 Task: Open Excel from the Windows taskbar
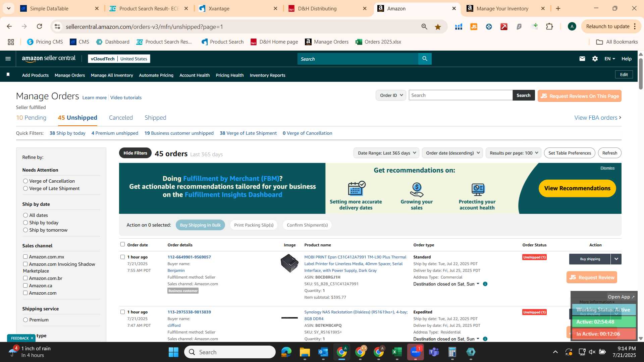[x=397, y=352]
